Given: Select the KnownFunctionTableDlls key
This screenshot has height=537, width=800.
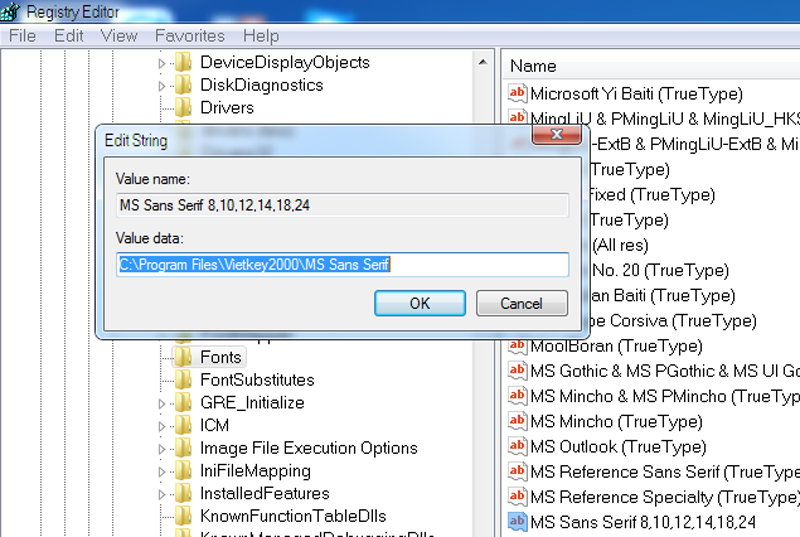Looking at the screenshot, I should (x=293, y=516).
